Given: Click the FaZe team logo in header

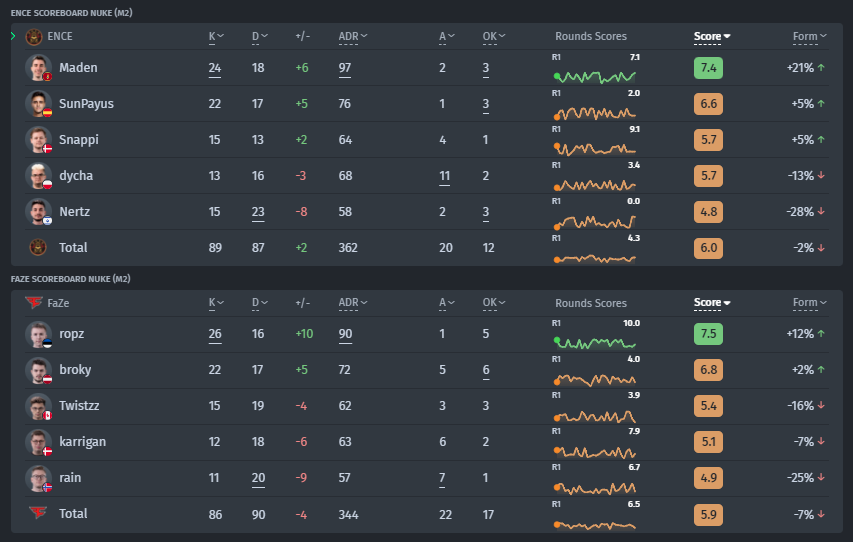Looking at the screenshot, I should coord(34,303).
